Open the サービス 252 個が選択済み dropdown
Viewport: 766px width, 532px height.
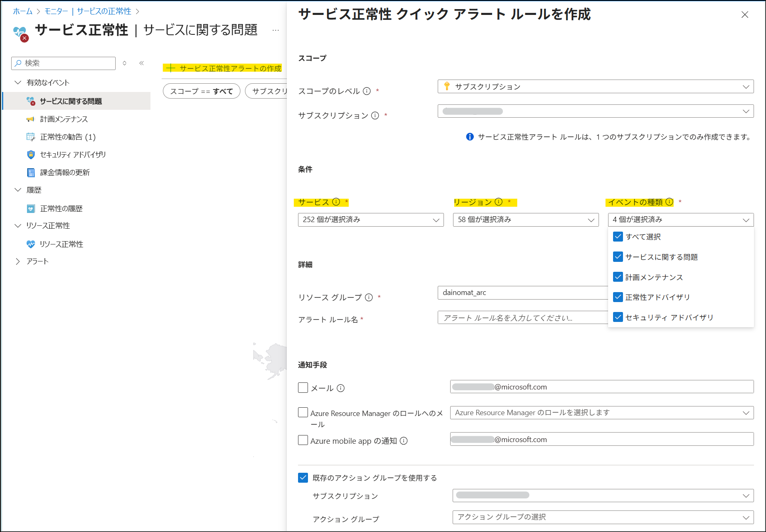coord(371,220)
